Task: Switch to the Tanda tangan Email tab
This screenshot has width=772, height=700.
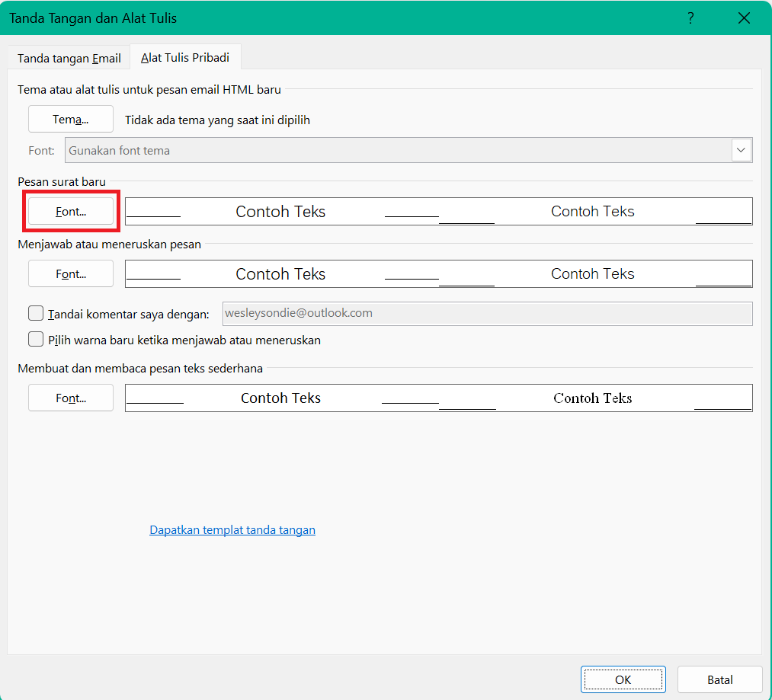Action: coord(69,59)
